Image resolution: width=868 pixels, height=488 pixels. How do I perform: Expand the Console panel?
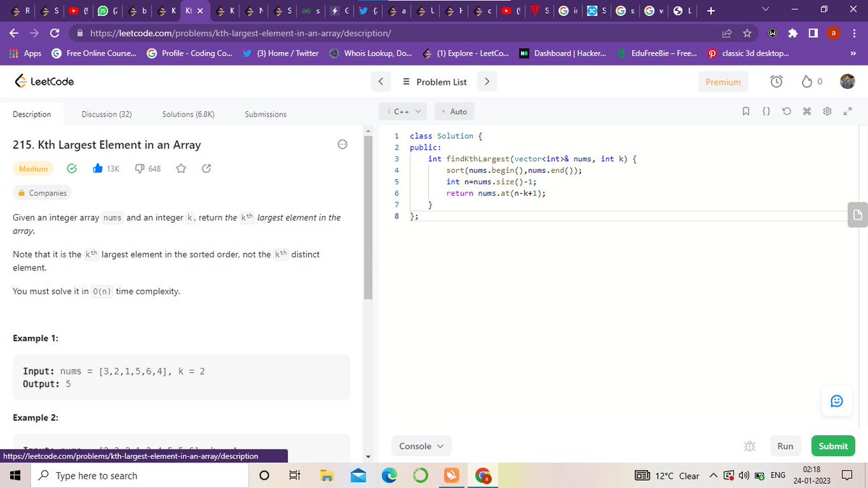click(x=422, y=446)
